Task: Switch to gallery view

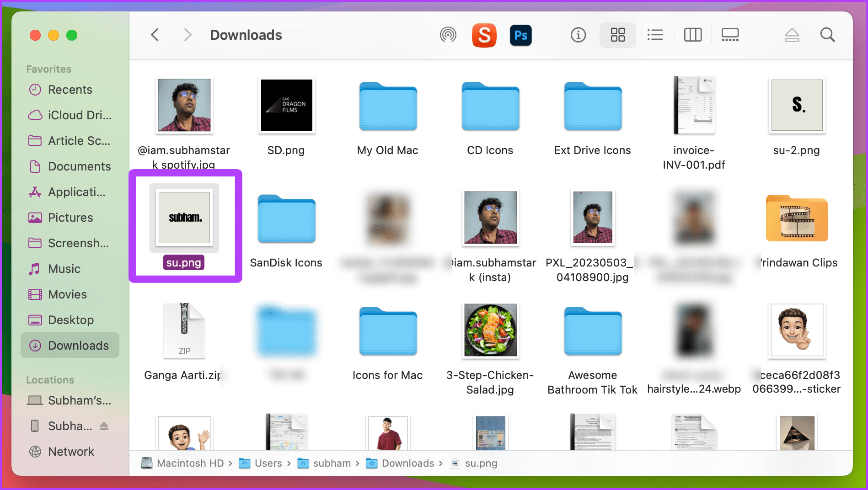Action: click(x=730, y=35)
